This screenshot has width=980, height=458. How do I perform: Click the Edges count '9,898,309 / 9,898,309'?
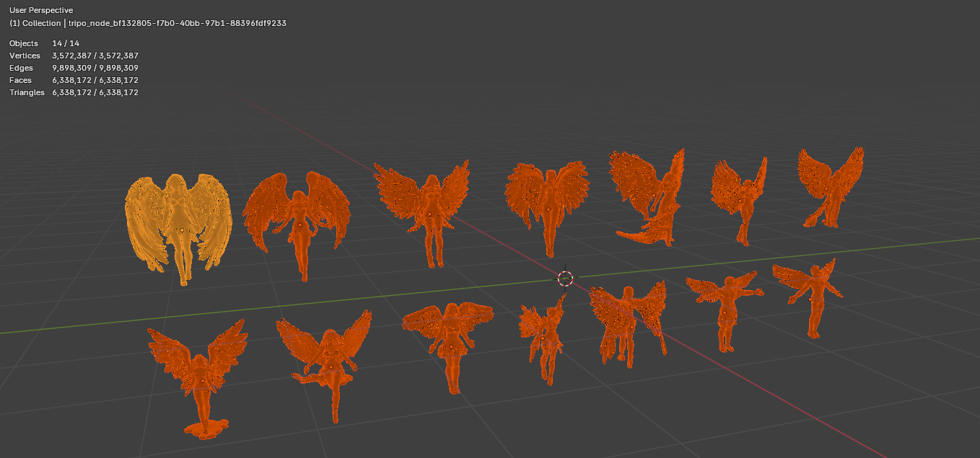click(x=95, y=68)
